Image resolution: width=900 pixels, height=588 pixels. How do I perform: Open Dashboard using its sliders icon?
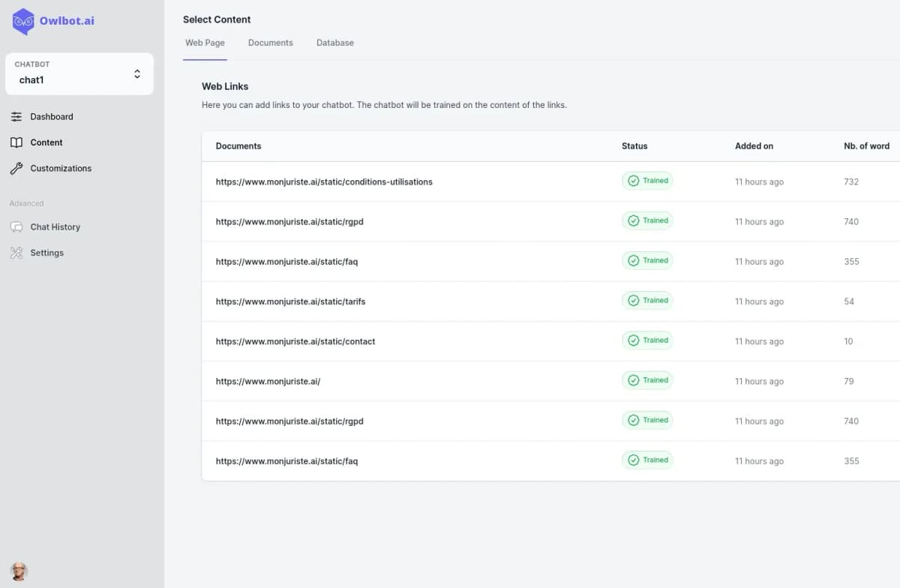pos(16,116)
